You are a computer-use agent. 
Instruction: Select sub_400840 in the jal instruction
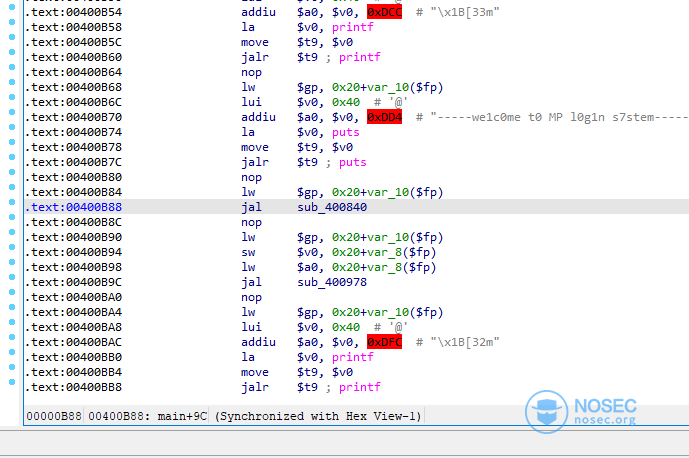(332, 207)
